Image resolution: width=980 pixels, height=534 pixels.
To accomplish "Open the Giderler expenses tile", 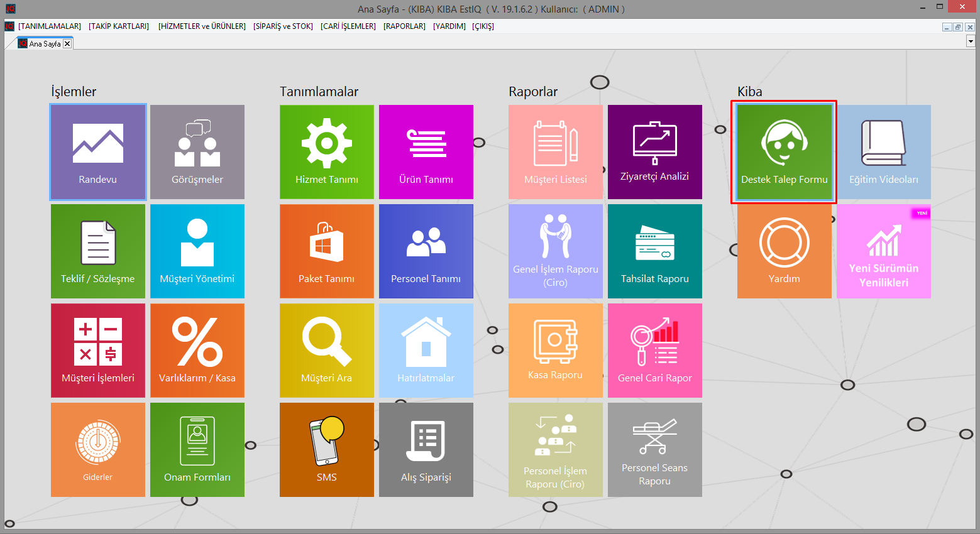I will pyautogui.click(x=98, y=450).
